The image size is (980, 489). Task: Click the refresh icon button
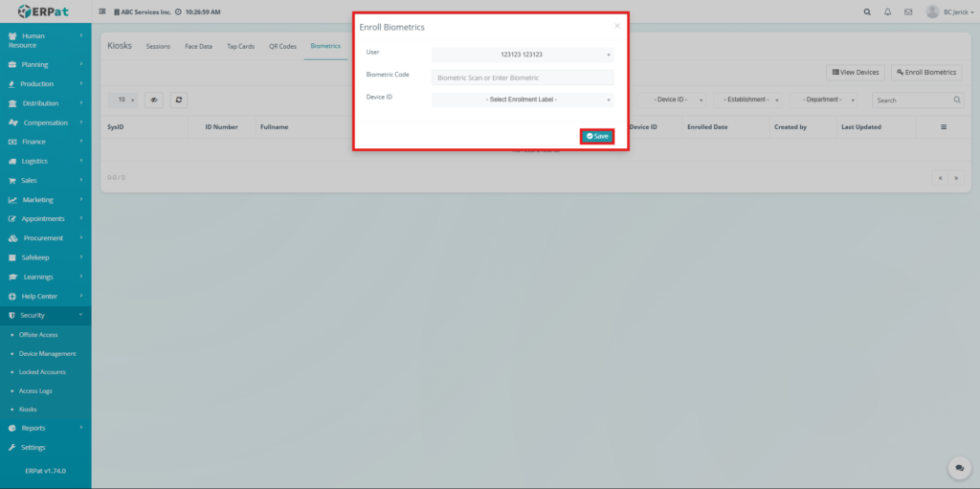pos(179,100)
